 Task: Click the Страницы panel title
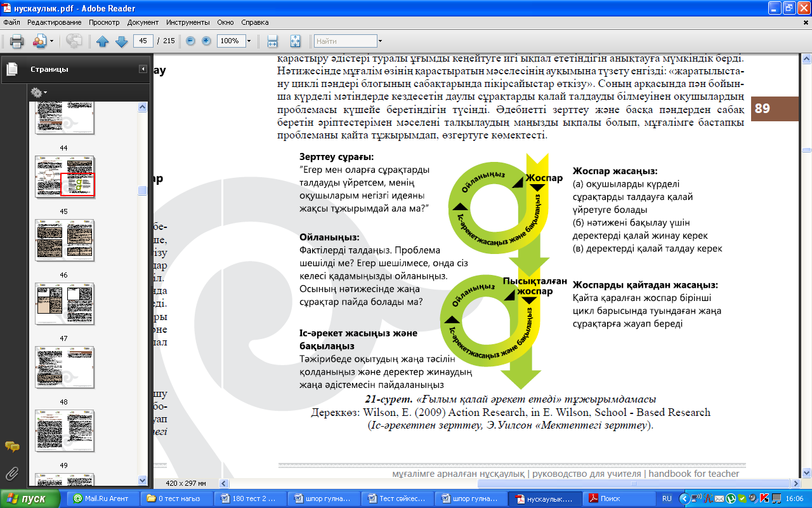(x=49, y=69)
